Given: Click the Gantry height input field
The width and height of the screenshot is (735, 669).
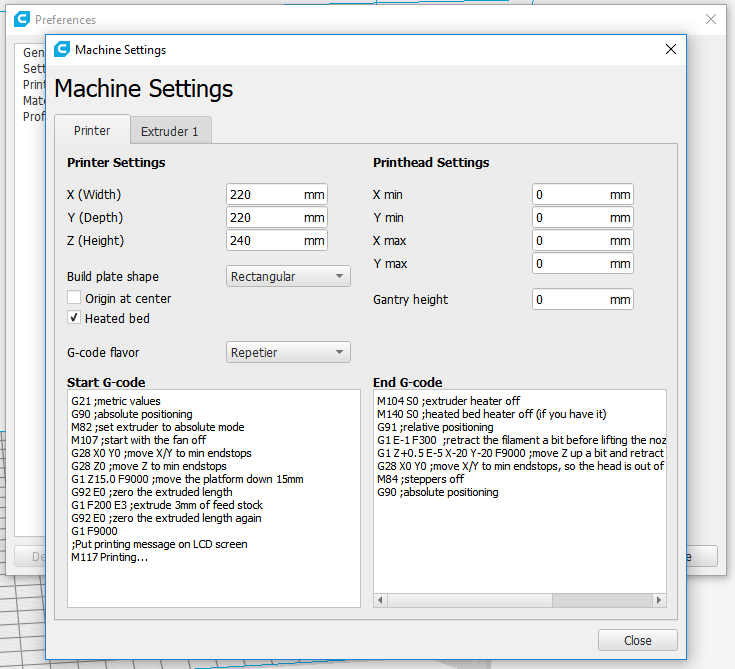Looking at the screenshot, I should (583, 300).
